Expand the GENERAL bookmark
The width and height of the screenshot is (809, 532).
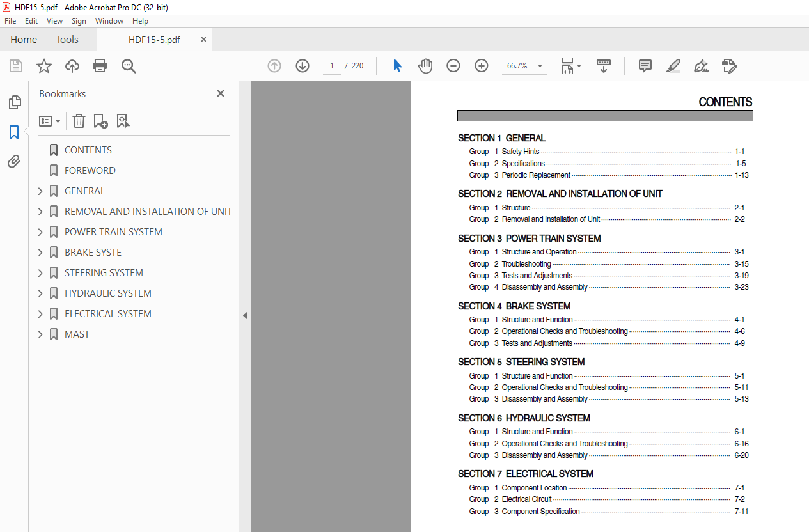tap(40, 191)
